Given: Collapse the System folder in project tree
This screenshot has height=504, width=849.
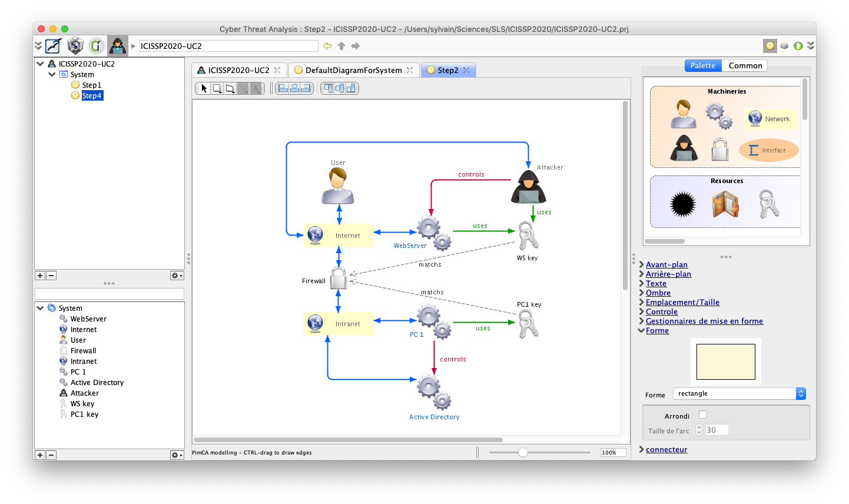Looking at the screenshot, I should point(52,74).
